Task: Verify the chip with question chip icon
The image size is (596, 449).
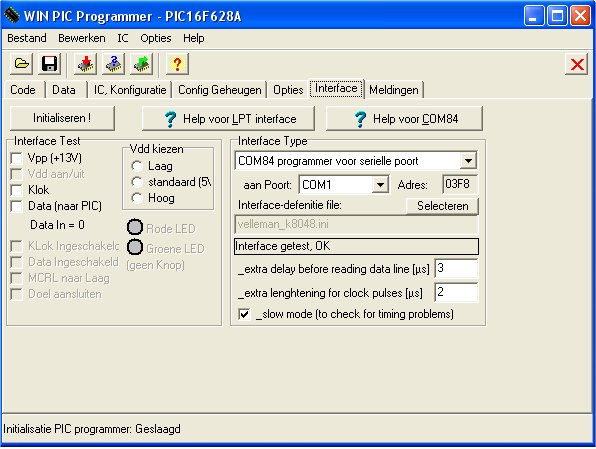Action: click(x=113, y=64)
